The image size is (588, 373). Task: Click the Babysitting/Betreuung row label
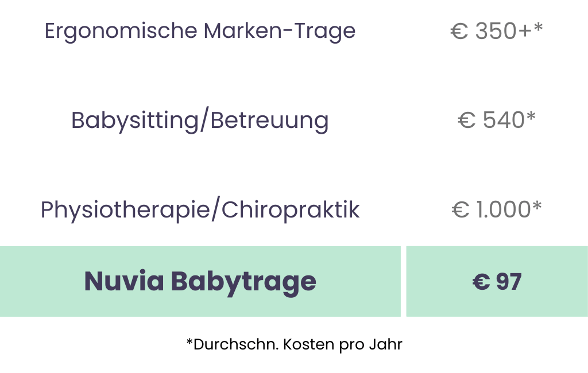tap(200, 121)
